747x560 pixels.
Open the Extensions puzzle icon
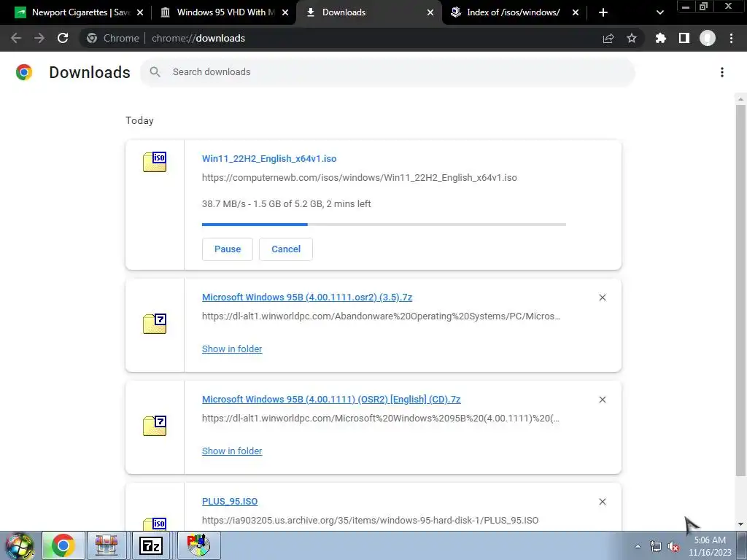coord(661,38)
